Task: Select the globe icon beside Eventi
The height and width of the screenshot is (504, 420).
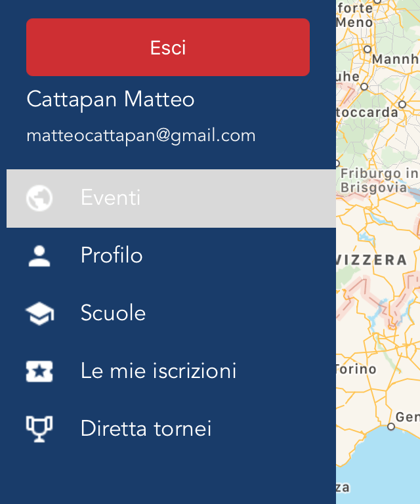Action: coord(39,198)
